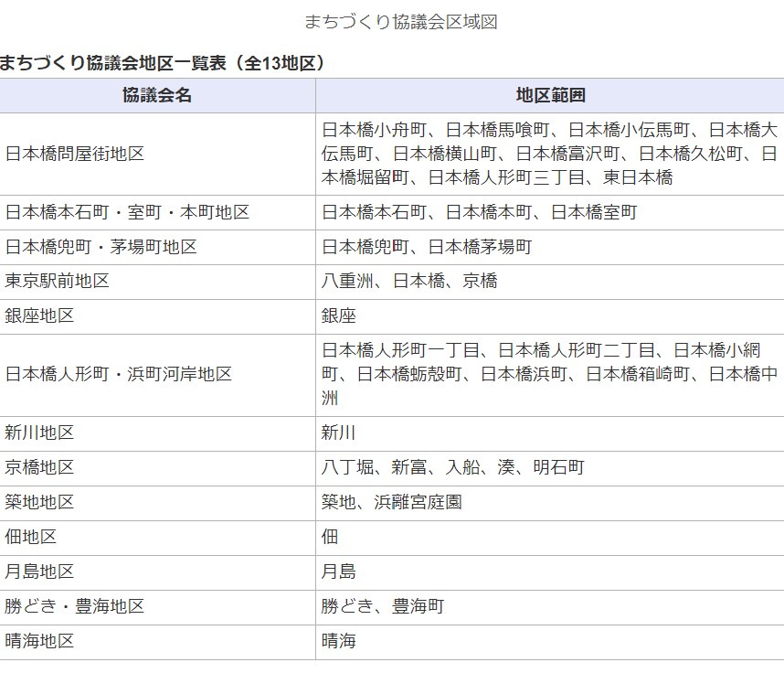The image size is (784, 673).
Task: Click the まちづくり協議会区域図 caption text
Action: [400, 22]
